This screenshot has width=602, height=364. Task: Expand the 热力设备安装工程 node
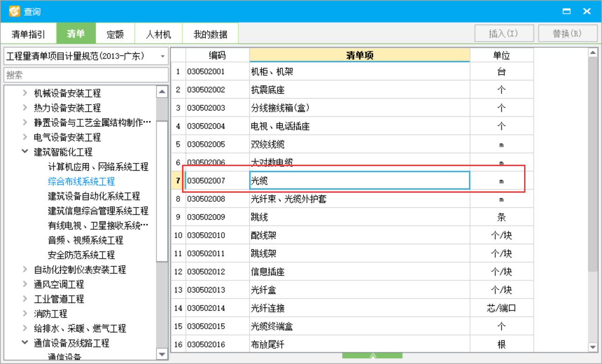click(25, 108)
